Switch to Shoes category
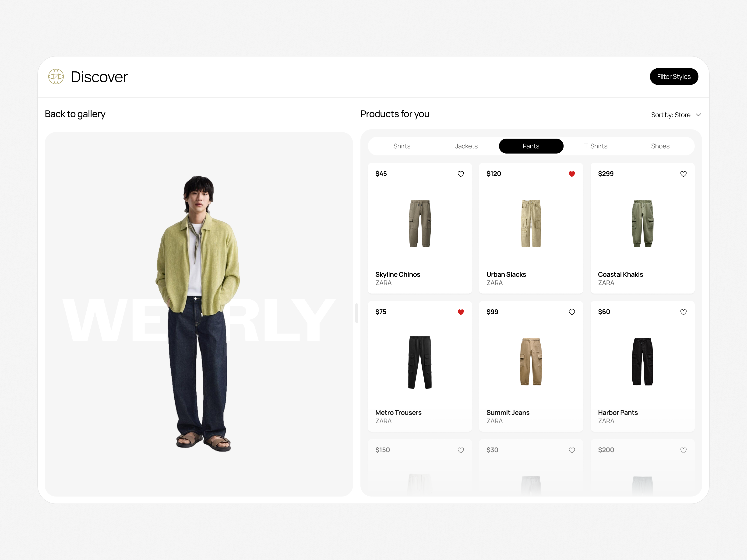The image size is (747, 560). pyautogui.click(x=660, y=146)
